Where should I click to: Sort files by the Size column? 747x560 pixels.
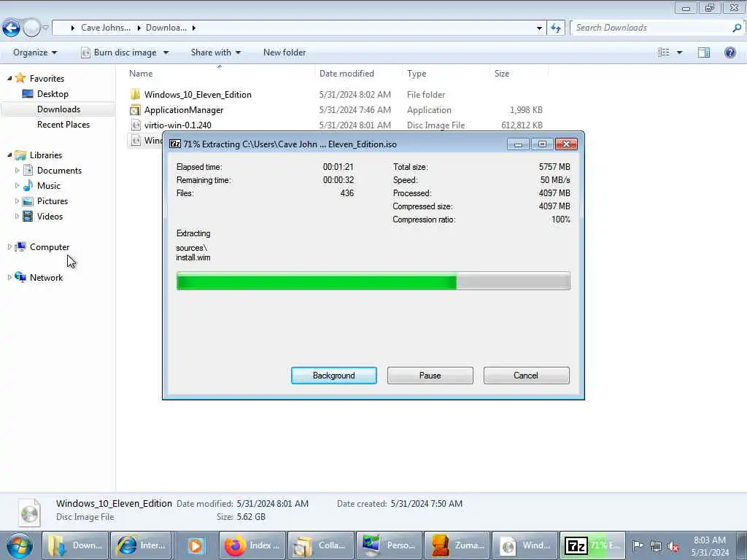tap(519, 74)
